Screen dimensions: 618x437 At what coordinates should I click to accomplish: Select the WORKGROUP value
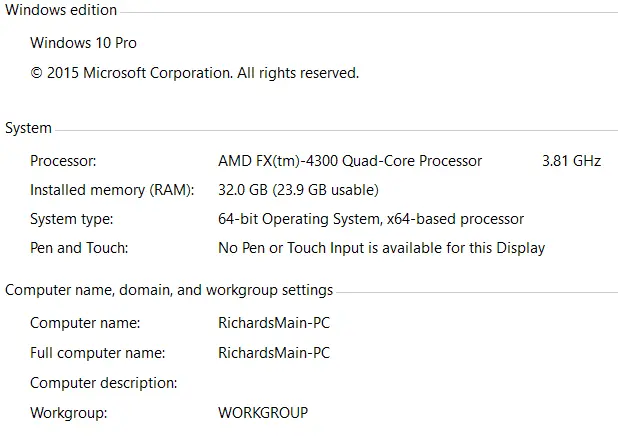click(263, 411)
